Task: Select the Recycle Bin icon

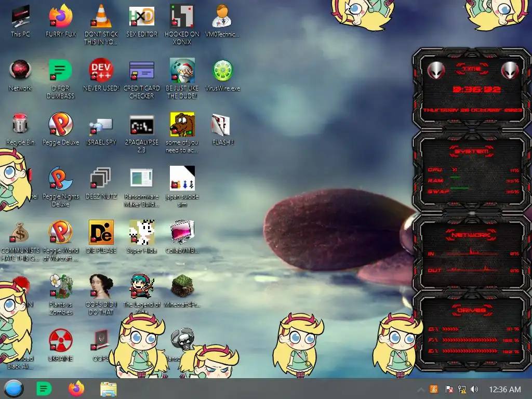Action: 20,124
